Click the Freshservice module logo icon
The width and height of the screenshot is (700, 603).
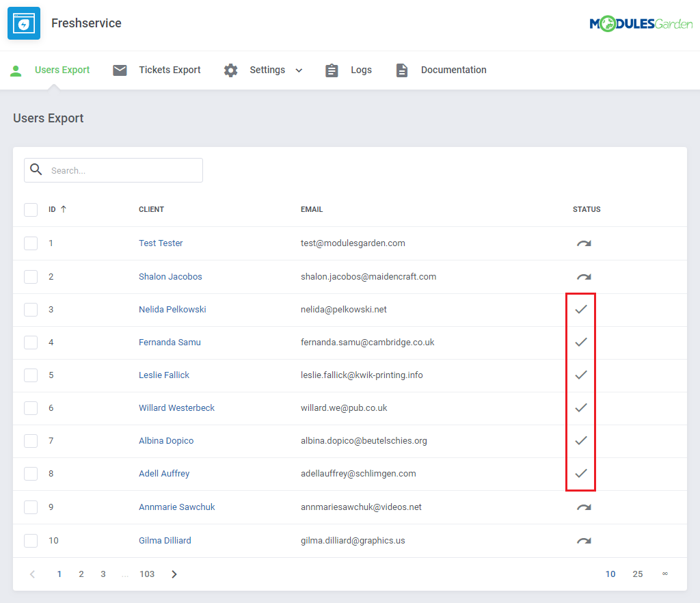coord(24,23)
